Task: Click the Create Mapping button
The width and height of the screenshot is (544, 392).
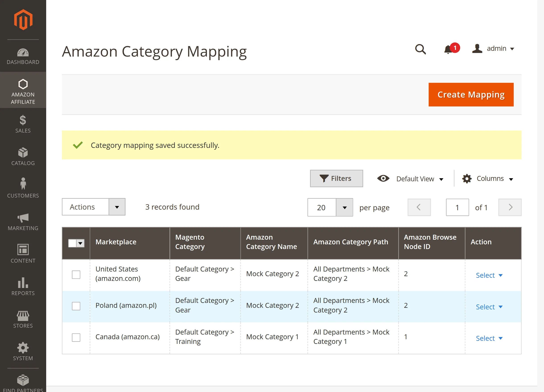Action: 471,95
